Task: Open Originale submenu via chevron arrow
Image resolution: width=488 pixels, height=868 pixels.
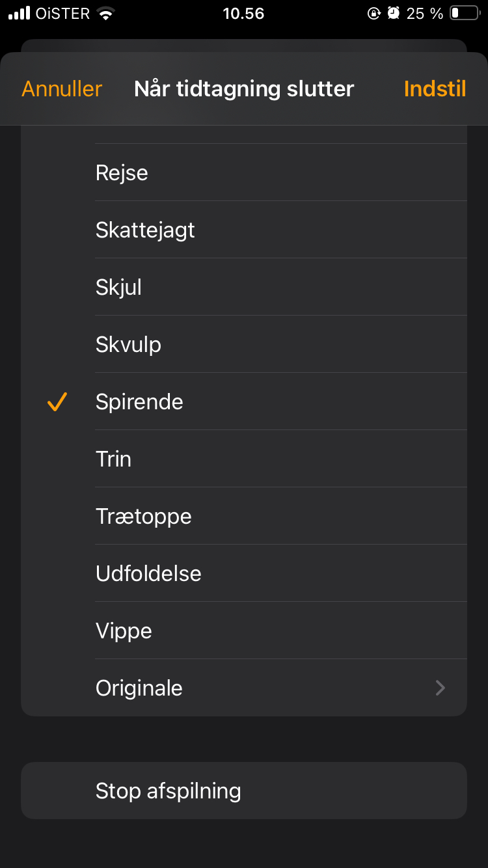Action: [441, 688]
